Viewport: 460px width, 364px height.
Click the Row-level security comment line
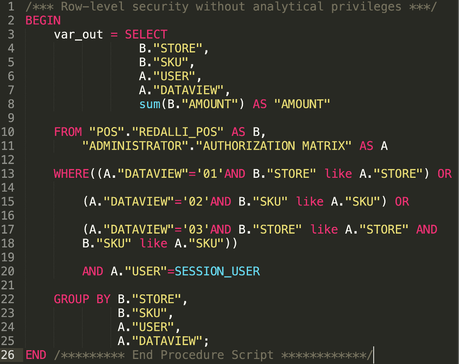(x=231, y=7)
